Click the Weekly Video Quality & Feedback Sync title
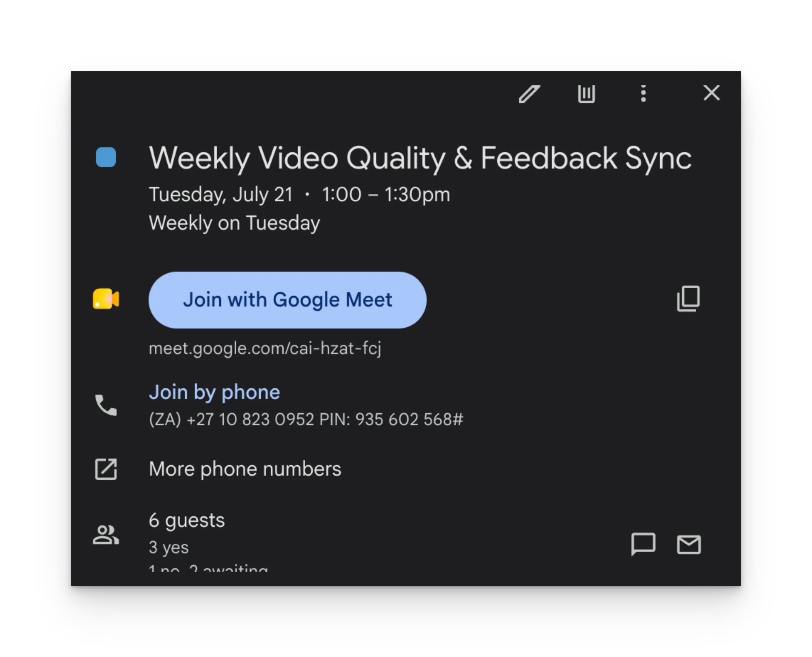 420,158
